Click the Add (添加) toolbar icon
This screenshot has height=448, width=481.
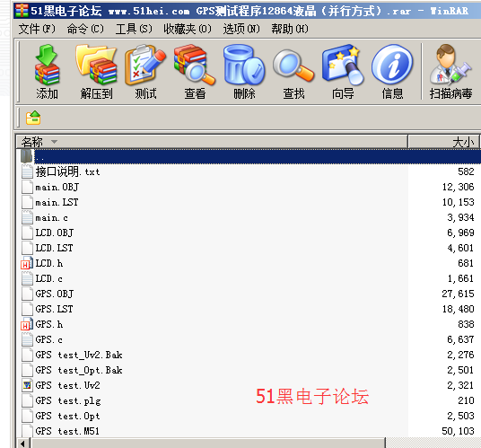47,72
